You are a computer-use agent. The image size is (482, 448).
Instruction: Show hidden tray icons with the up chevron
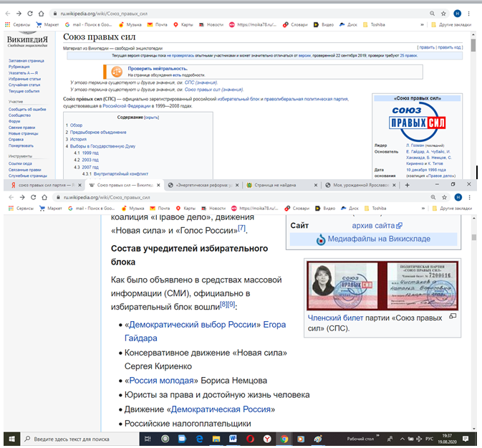pyautogui.click(x=402, y=439)
